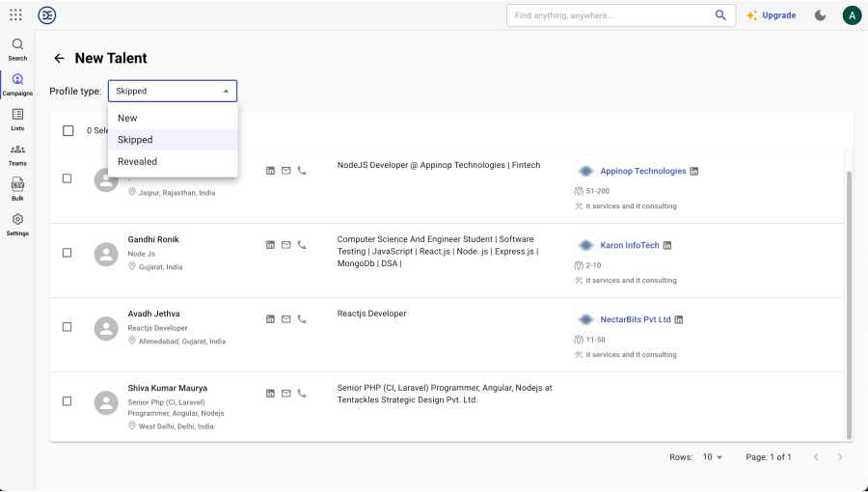Check Gandhi Ronik's row
Screen dimensions: 868x492
pos(67,253)
